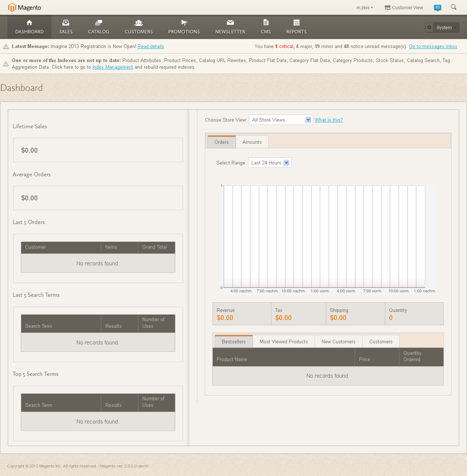Click the Promotions megaphone icon
The height and width of the screenshot is (476, 467).
pyautogui.click(x=184, y=23)
